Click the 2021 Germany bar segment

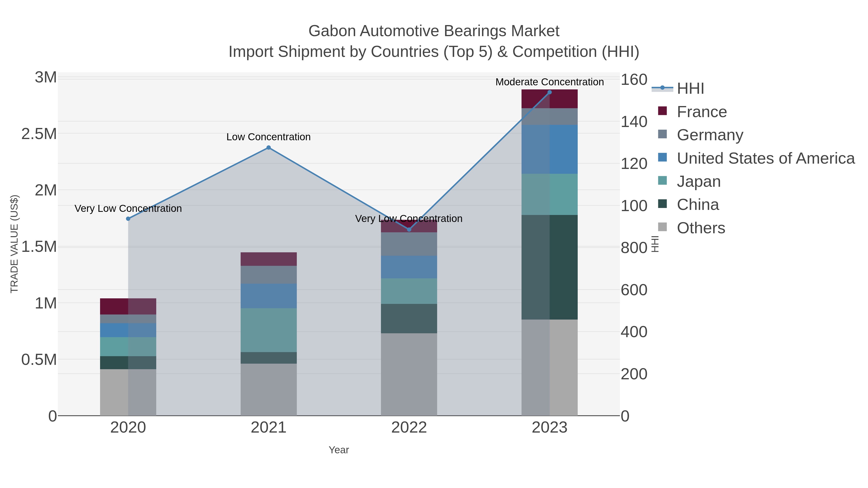pyautogui.click(x=269, y=275)
